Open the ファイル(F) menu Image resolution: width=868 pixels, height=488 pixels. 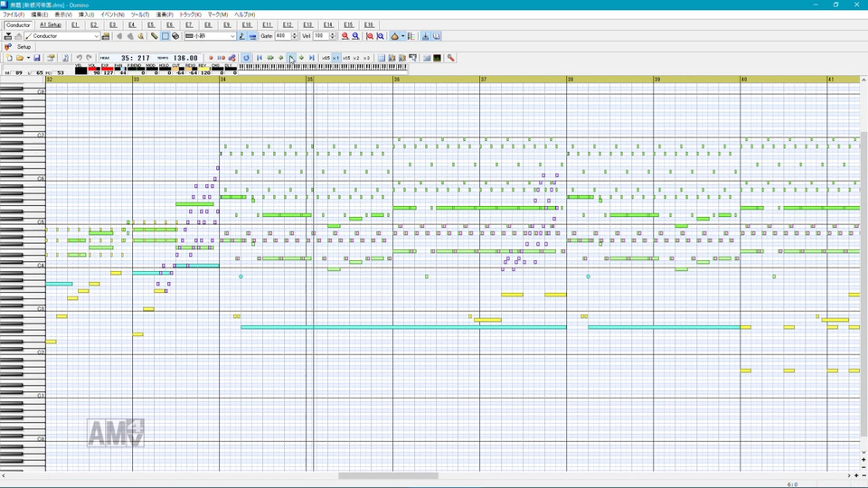(x=14, y=14)
